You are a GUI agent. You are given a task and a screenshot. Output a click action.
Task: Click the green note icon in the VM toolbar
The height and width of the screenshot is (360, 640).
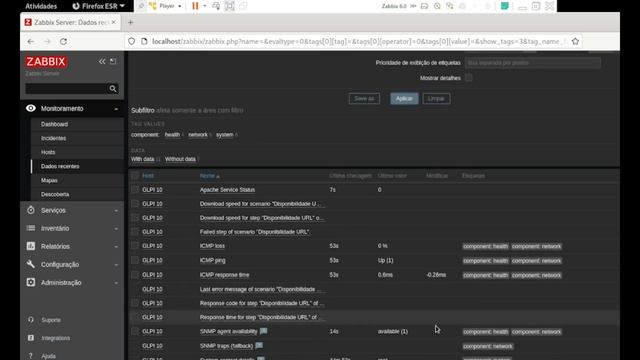(x=505, y=6)
